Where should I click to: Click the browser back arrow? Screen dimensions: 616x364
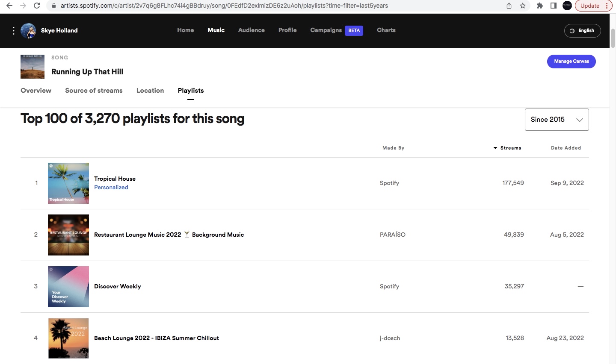pos(9,6)
